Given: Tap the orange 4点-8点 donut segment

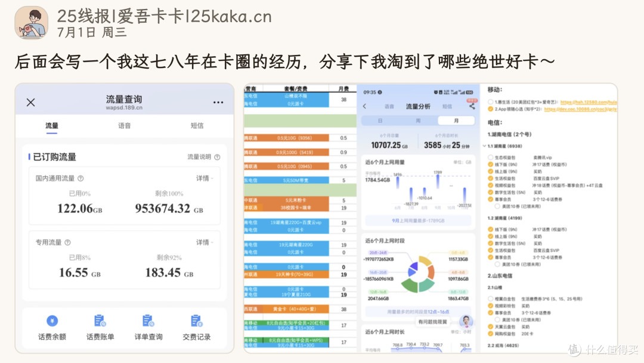Looking at the screenshot, I should 431,272.
